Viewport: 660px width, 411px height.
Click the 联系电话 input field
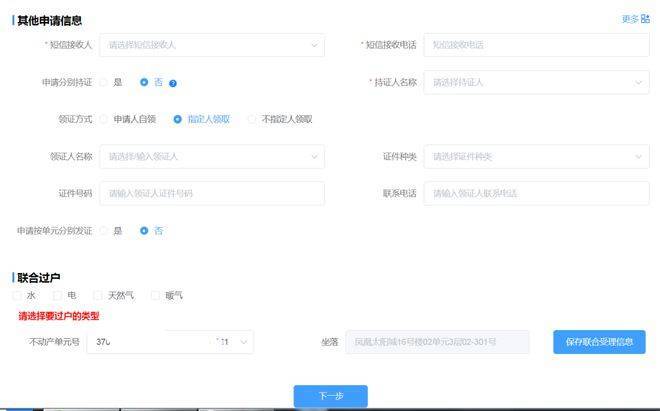[x=536, y=193]
